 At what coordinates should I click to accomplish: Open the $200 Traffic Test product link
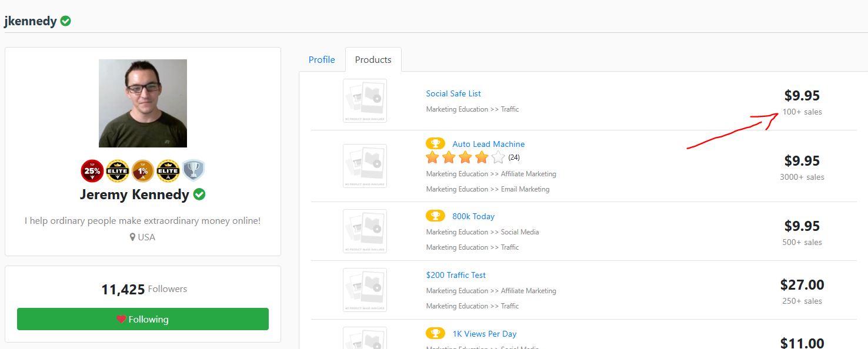(456, 275)
